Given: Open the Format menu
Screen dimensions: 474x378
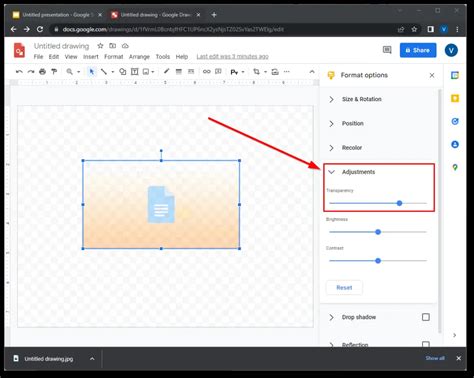Looking at the screenshot, I should [x=114, y=57].
